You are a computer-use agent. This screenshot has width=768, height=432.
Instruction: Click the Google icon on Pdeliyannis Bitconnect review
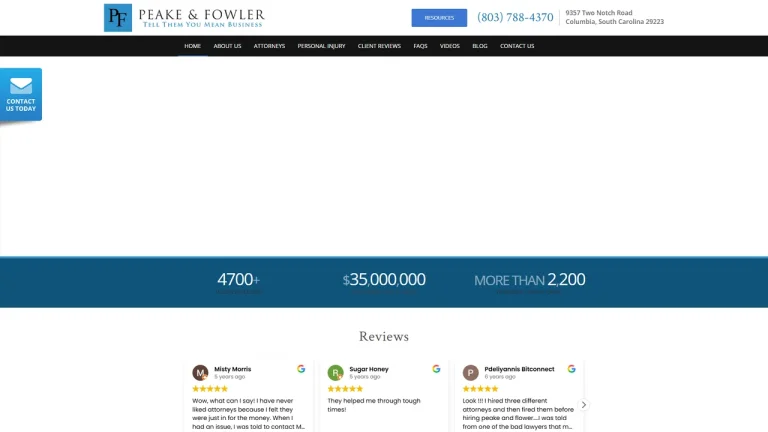point(572,369)
